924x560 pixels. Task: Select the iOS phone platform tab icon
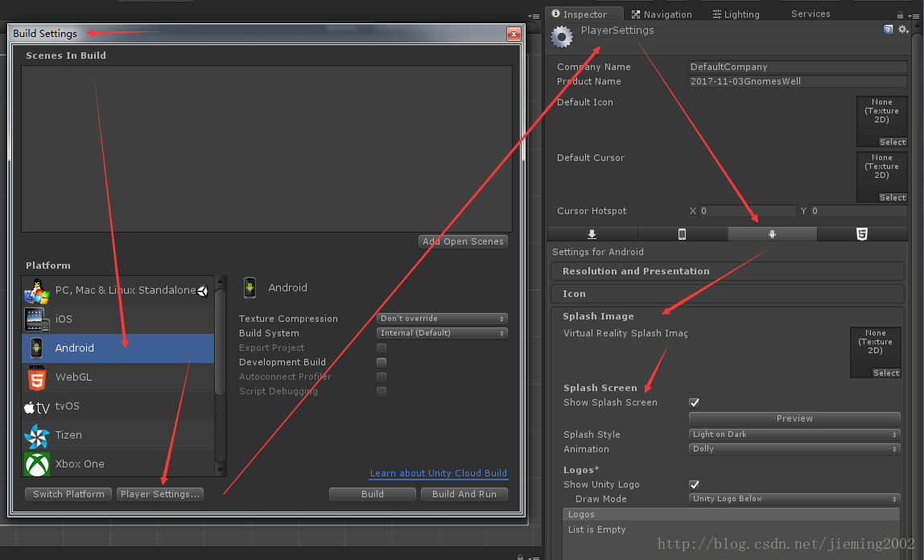682,234
